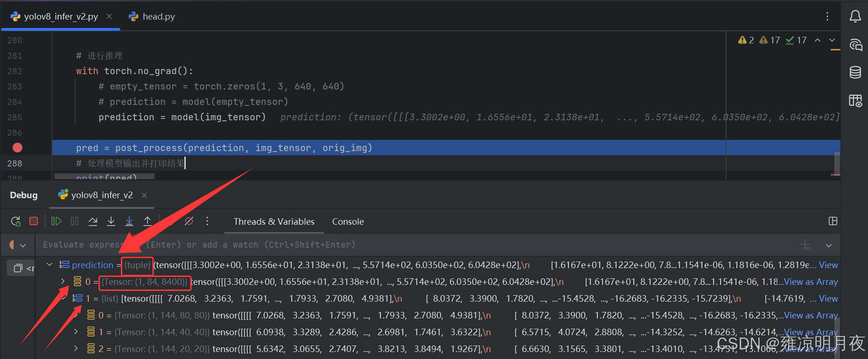Screen dimensions: 868x359
Task: Close the yolov8_infer_v2 debug session tab
Action: (144, 195)
